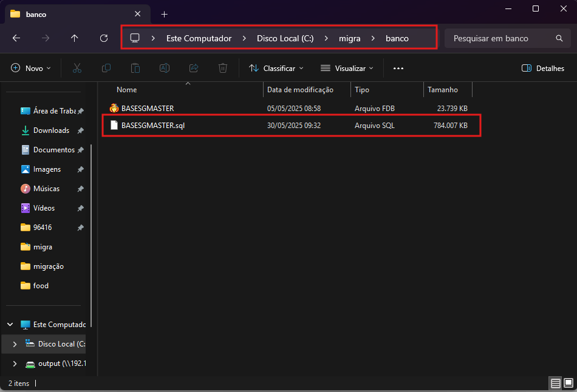The height and width of the screenshot is (392, 577).
Task: Click the Paste clipboard icon
Action: [x=135, y=69]
